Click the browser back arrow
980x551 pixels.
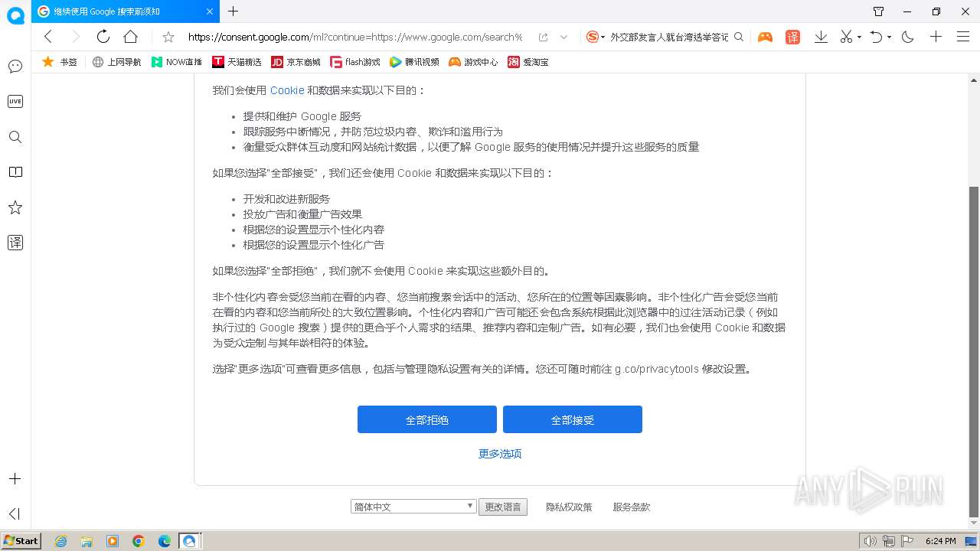48,37
